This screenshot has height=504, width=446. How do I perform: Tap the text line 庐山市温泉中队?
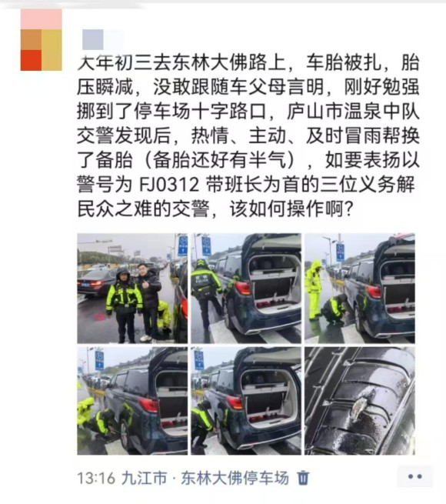pyautogui.click(x=353, y=112)
